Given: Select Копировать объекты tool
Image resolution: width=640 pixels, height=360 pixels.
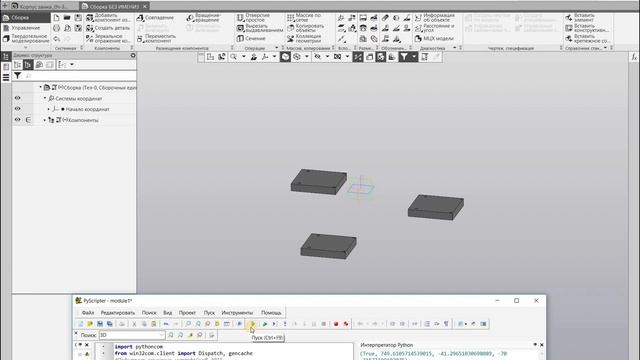Looking at the screenshot, I should (306, 28).
